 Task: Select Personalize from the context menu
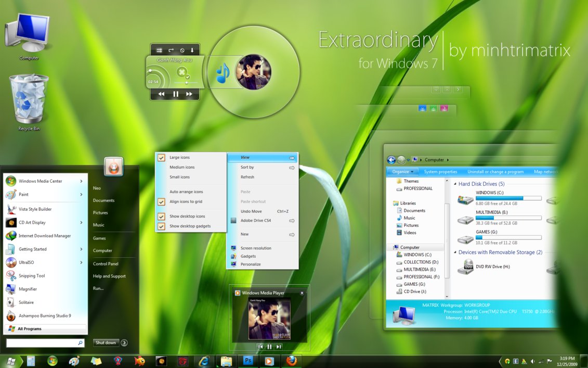251,264
